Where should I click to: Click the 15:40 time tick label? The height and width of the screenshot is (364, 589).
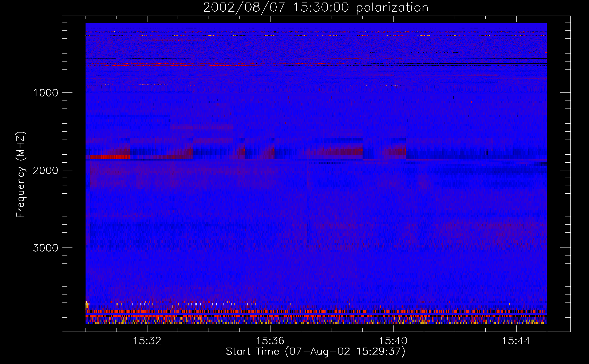[393, 341]
